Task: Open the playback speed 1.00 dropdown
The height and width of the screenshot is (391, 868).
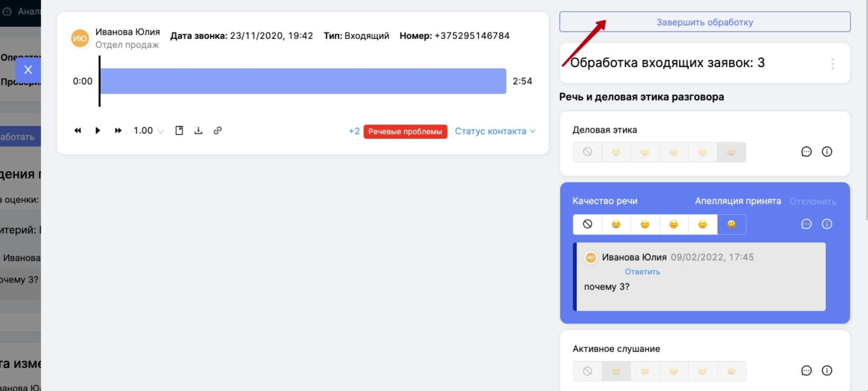Action: [x=148, y=131]
